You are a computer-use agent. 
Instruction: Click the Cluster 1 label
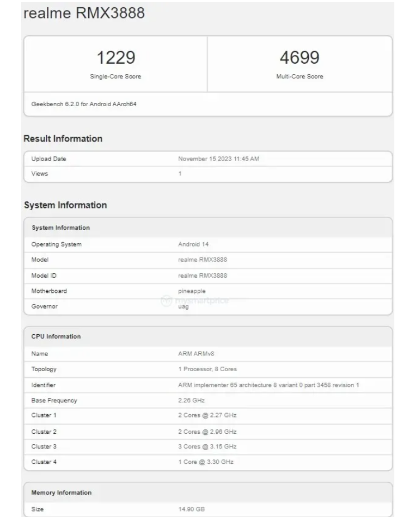coord(44,415)
